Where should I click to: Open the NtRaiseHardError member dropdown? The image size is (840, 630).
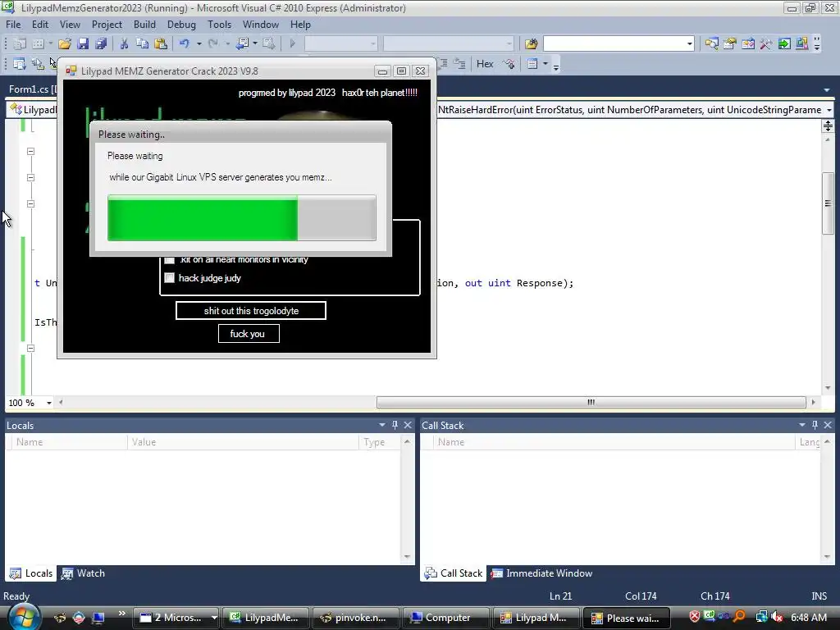(x=829, y=110)
